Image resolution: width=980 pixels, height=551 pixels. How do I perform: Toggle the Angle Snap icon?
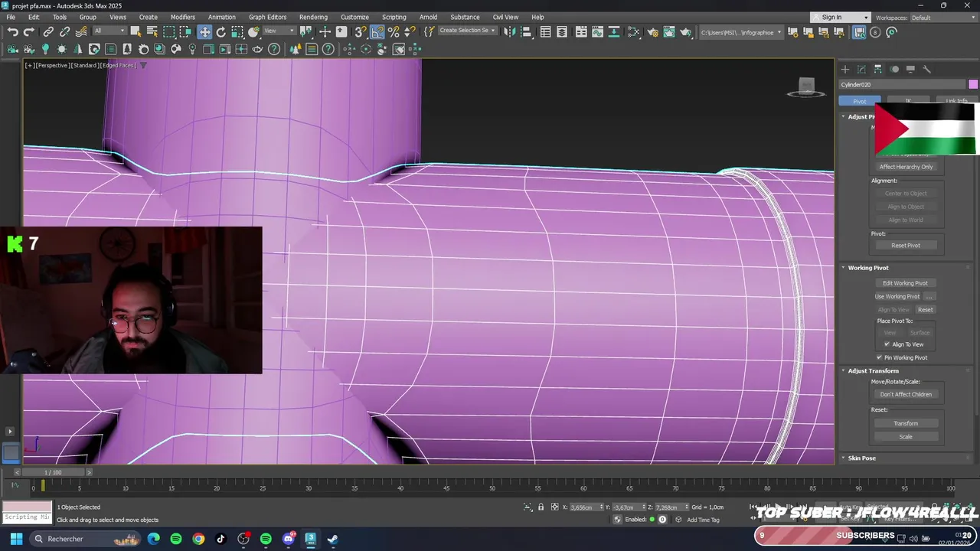coord(377,32)
